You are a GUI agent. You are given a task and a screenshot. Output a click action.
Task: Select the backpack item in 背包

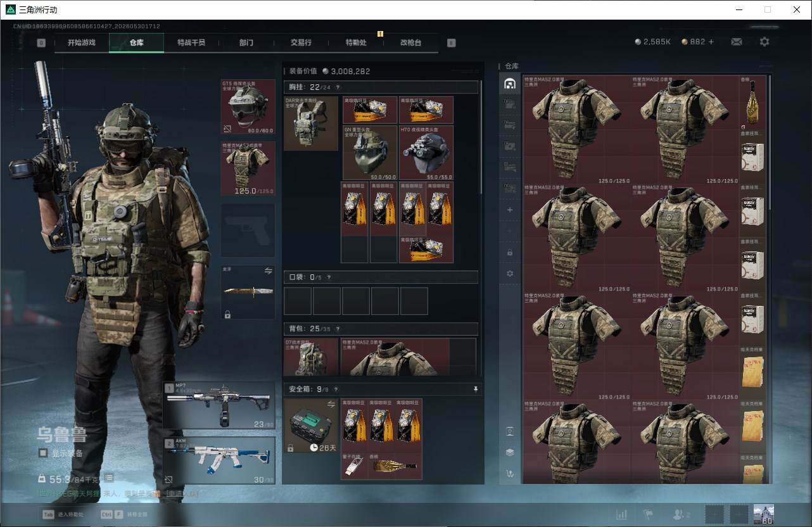coord(311,357)
